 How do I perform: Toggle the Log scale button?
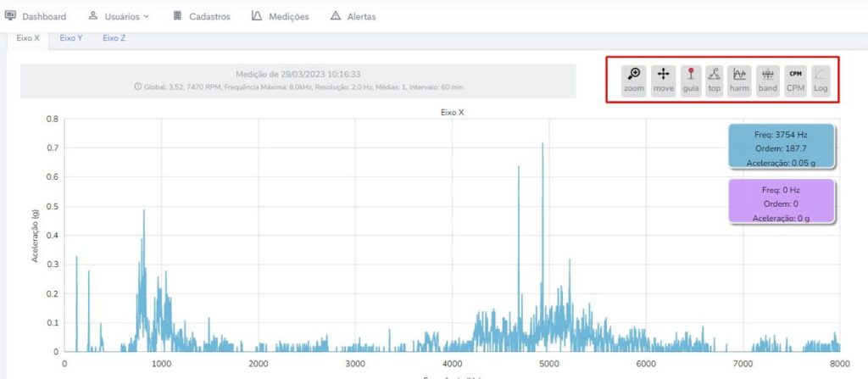pyautogui.click(x=820, y=80)
